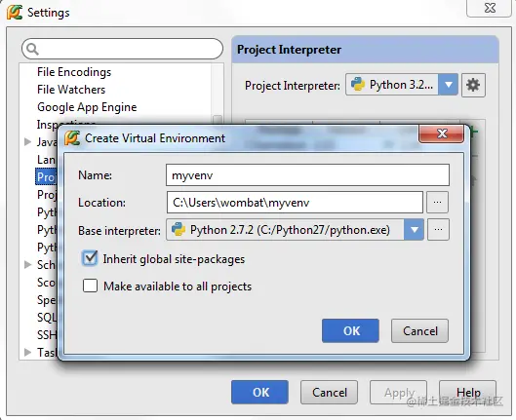Uncheck Inherit global site-packages
The image size is (516, 420).
[x=90, y=258]
